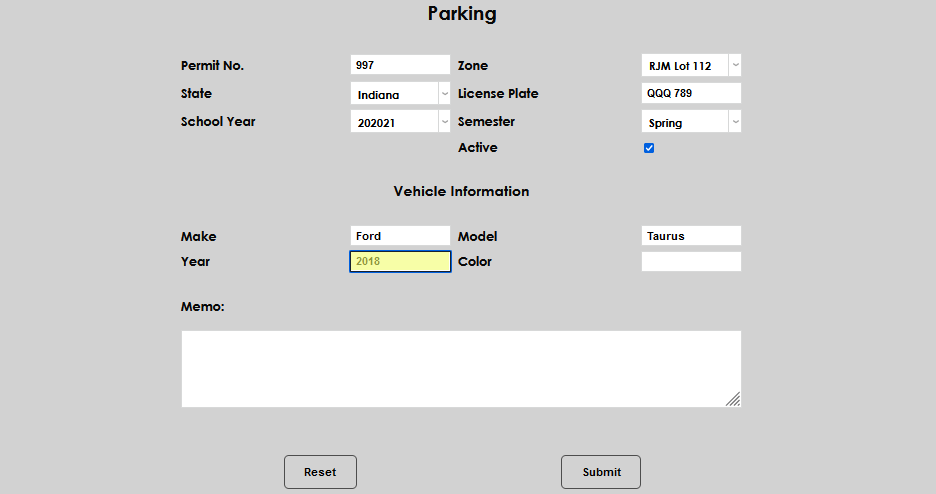Select the Make field containing Ford
936x494 pixels.
pos(400,236)
